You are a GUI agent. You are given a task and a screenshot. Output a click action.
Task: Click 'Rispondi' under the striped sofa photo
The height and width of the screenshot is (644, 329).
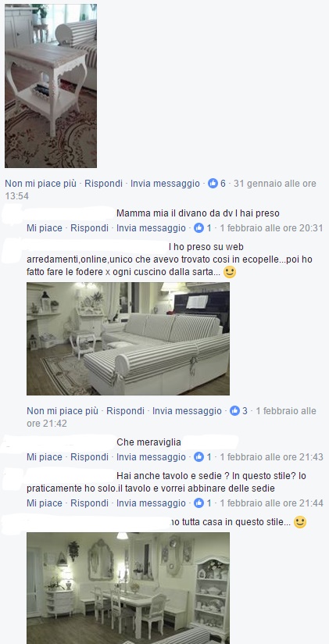[125, 411]
